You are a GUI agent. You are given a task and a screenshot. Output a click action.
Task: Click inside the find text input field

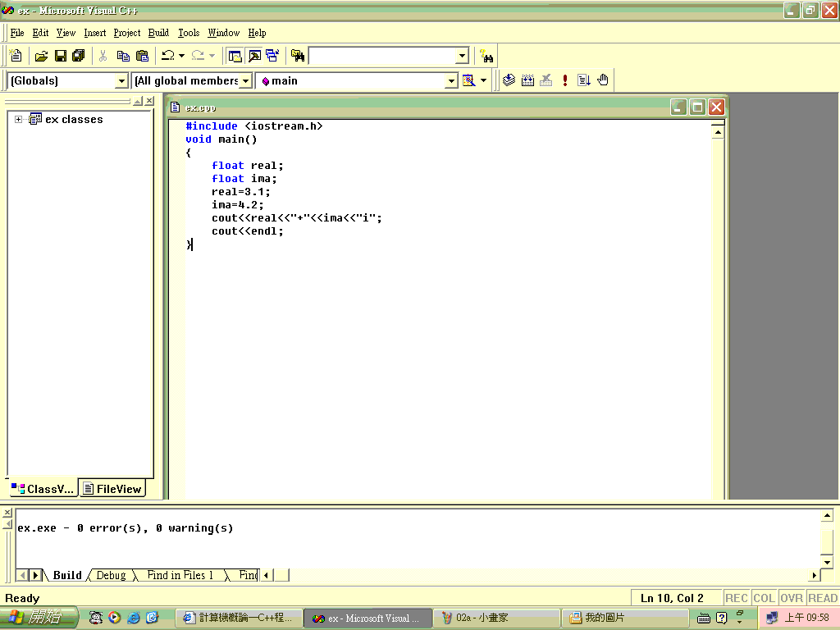click(382, 56)
